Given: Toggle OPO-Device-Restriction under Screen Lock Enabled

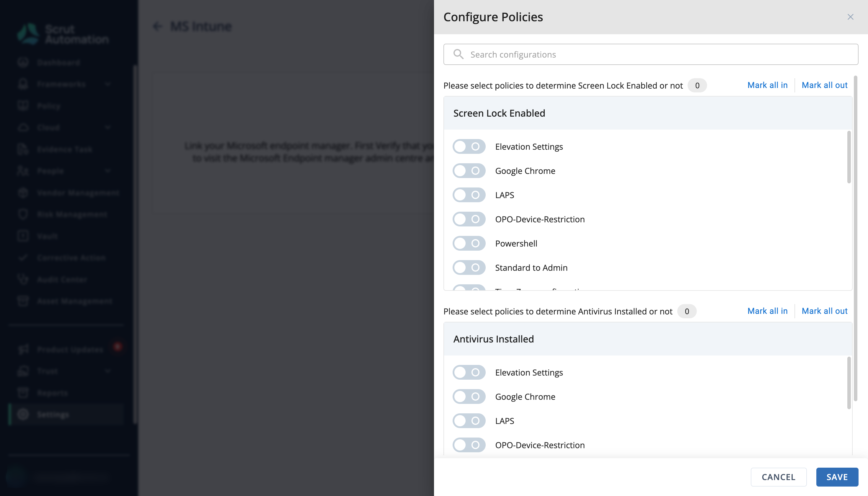Looking at the screenshot, I should pyautogui.click(x=469, y=219).
